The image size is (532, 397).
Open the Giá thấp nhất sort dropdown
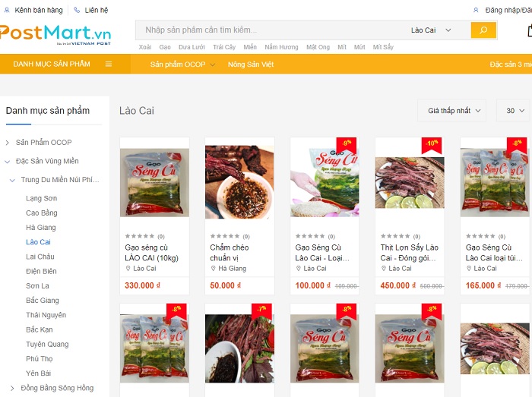pos(451,110)
